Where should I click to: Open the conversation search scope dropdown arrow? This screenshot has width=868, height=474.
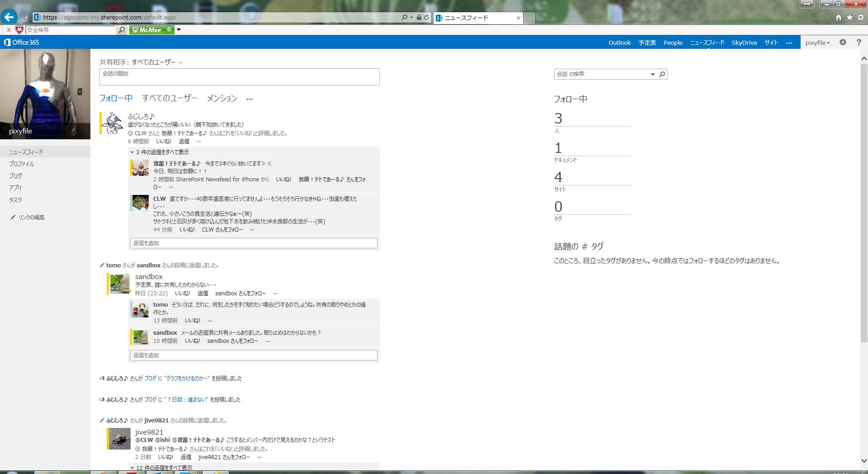652,74
